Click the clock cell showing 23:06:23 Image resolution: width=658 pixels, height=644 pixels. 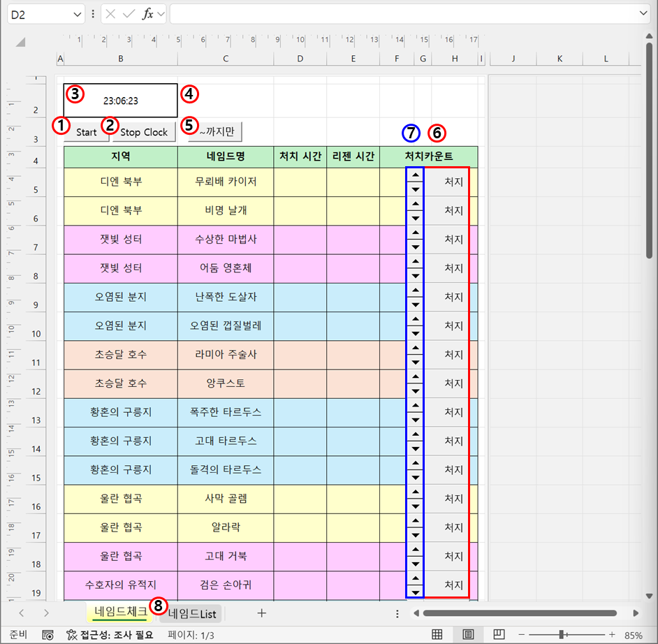coord(121,101)
